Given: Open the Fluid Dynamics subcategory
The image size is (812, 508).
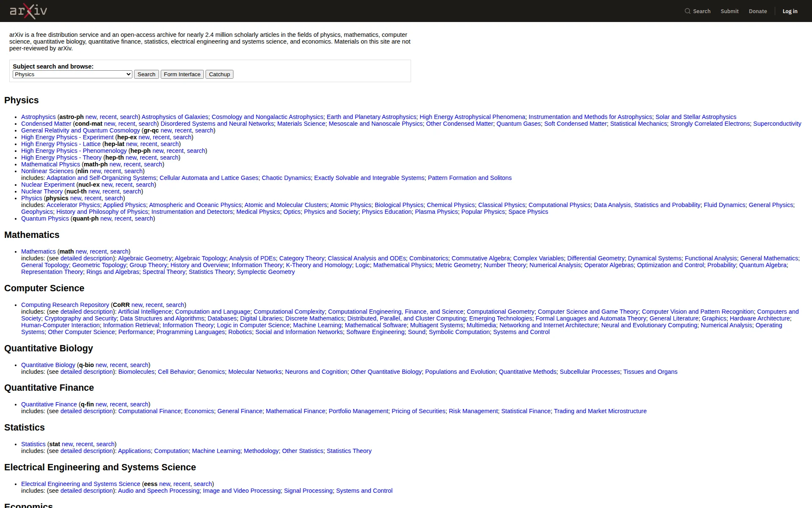Looking at the screenshot, I should pyautogui.click(x=724, y=205).
